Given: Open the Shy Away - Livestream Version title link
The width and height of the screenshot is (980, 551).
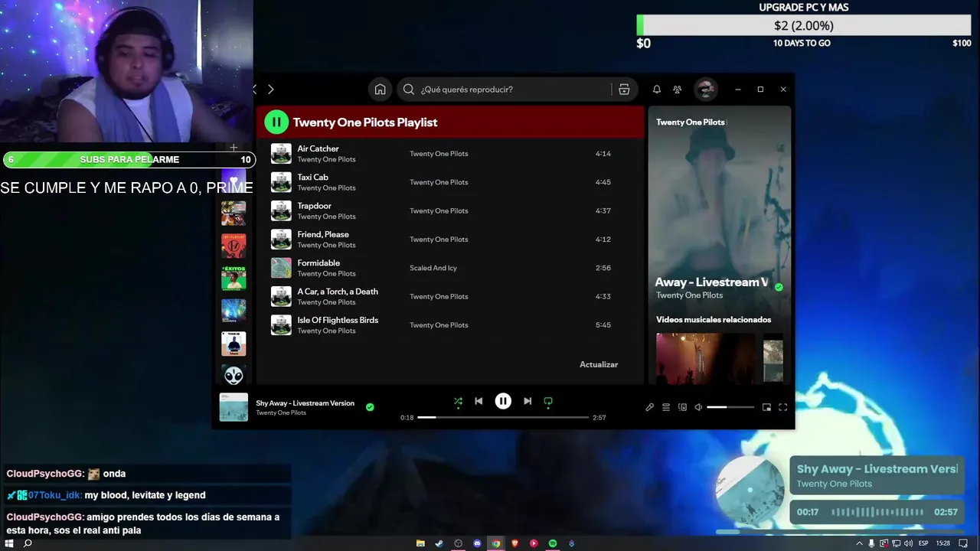Looking at the screenshot, I should 305,403.
